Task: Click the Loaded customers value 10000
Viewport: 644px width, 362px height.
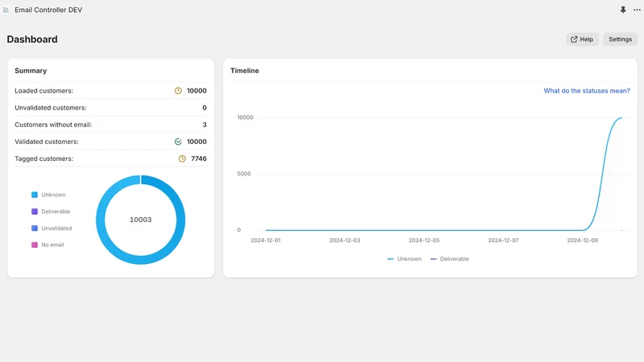Action: click(196, 91)
